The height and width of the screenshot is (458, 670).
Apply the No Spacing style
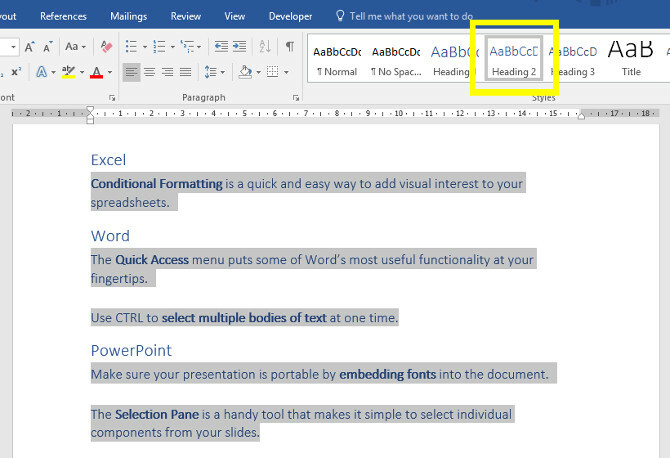tap(396, 61)
